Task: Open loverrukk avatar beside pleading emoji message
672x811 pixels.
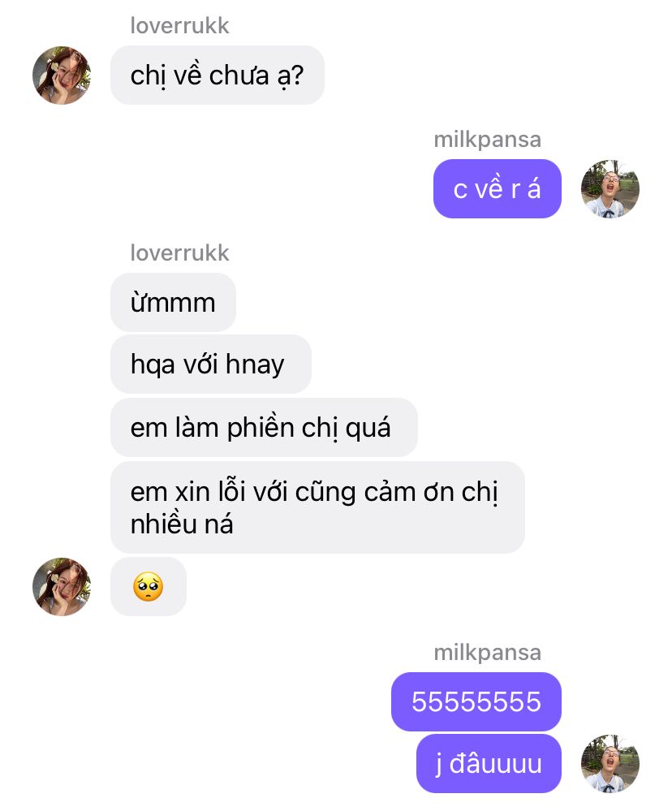Action: (x=62, y=586)
